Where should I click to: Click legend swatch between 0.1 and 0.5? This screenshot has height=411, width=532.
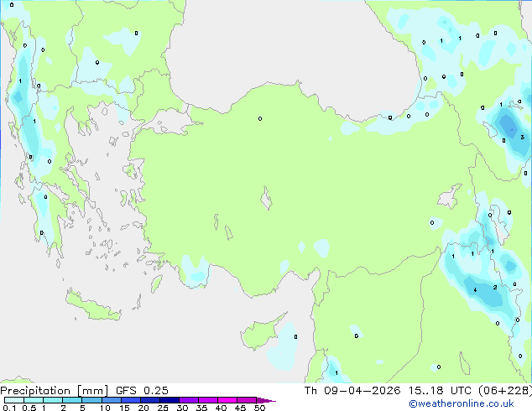[x=14, y=400]
